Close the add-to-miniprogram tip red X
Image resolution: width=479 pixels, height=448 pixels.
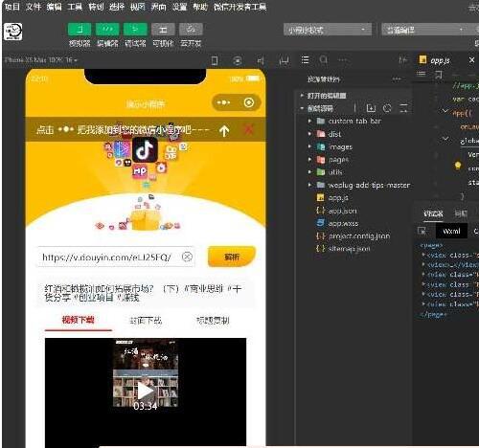pyautogui.click(x=249, y=129)
